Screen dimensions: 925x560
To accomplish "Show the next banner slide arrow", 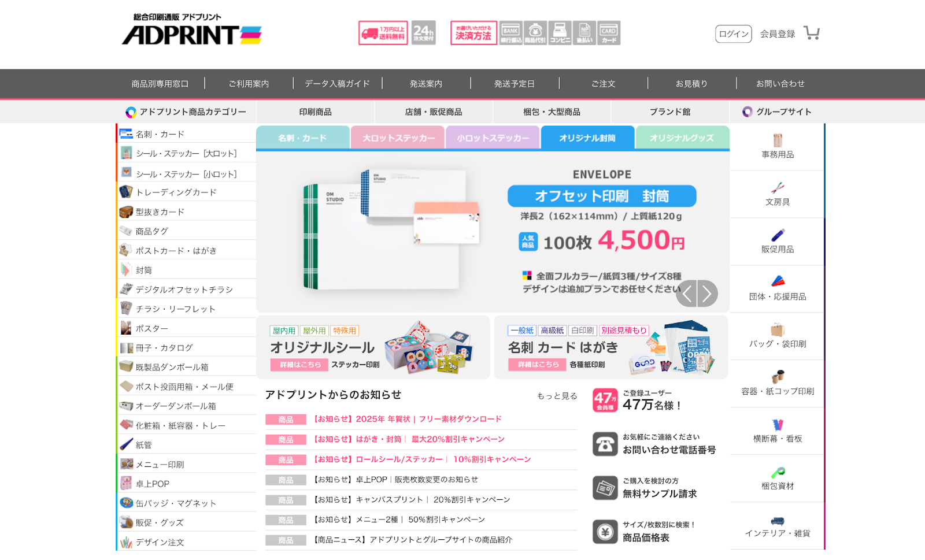I will (x=708, y=294).
